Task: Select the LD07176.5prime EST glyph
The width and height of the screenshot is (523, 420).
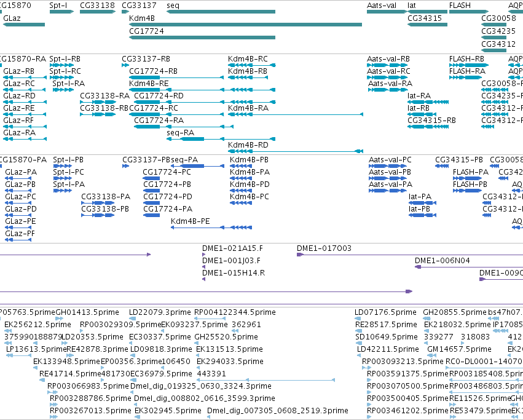Action: 358,319
